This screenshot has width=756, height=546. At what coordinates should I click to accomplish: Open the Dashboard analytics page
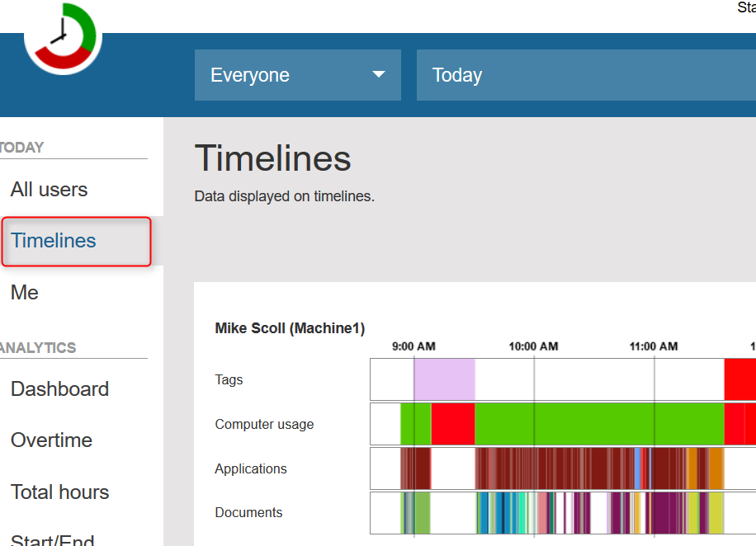[59, 389]
